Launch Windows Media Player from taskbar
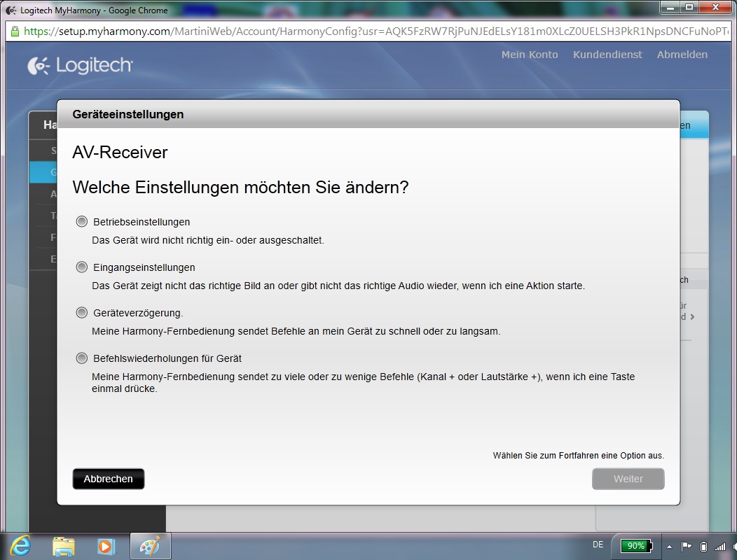This screenshot has width=737, height=560. pos(106,545)
